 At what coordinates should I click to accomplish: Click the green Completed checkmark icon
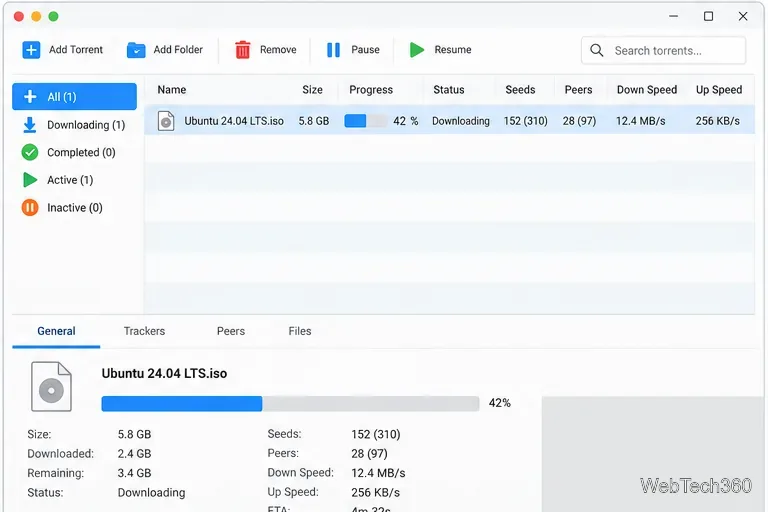pos(30,152)
